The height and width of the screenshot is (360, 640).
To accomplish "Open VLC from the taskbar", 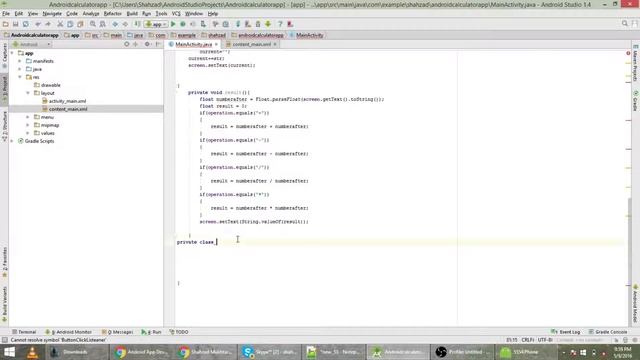I will coord(32,352).
